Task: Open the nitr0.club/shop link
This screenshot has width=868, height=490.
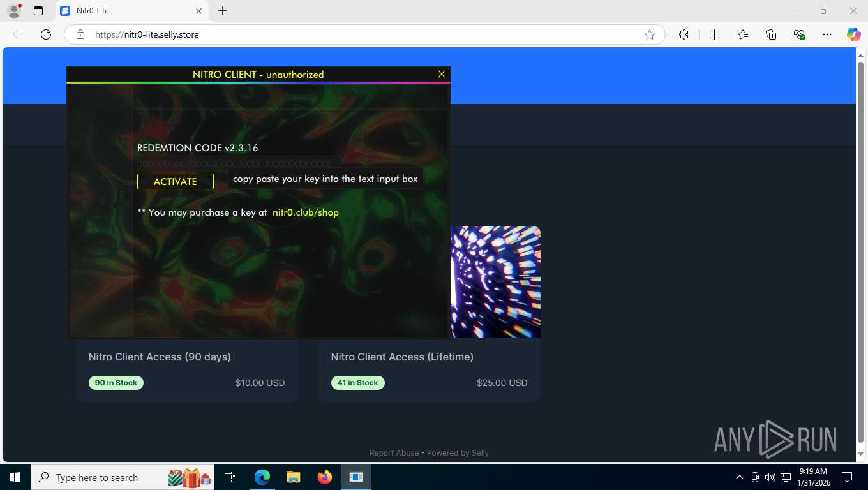Action: click(x=306, y=212)
